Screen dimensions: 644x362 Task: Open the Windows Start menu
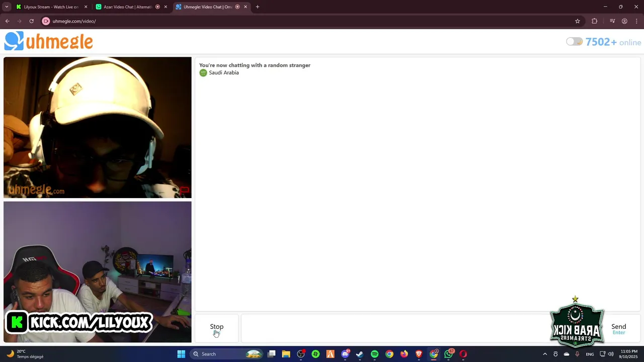tap(181, 354)
